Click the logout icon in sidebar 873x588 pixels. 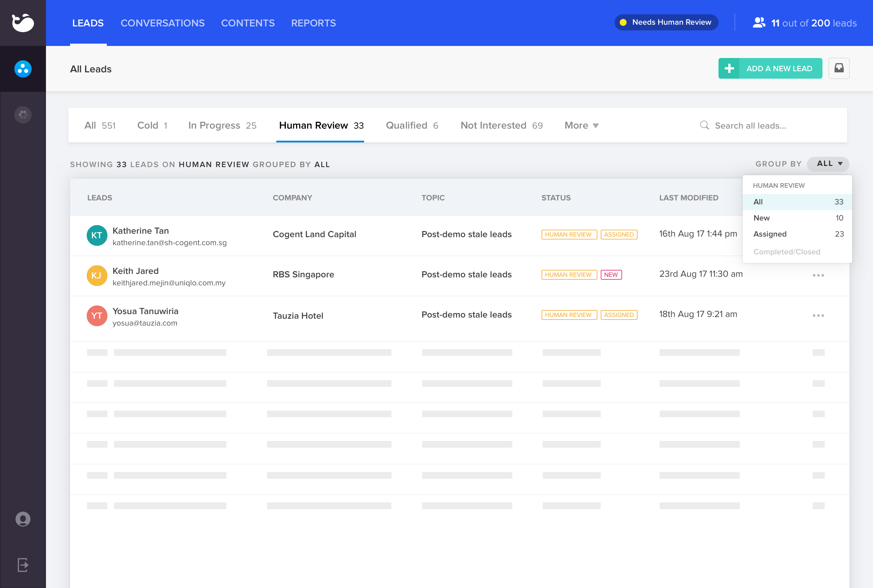pyautogui.click(x=23, y=565)
